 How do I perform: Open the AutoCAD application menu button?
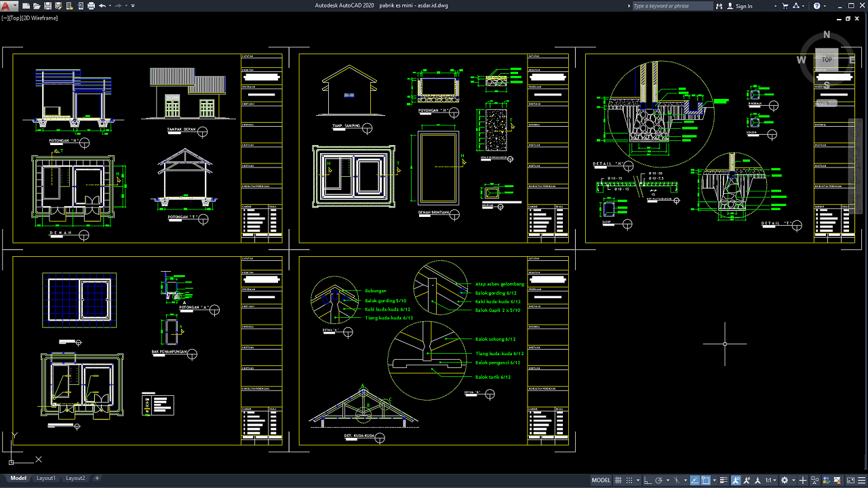(x=9, y=5)
